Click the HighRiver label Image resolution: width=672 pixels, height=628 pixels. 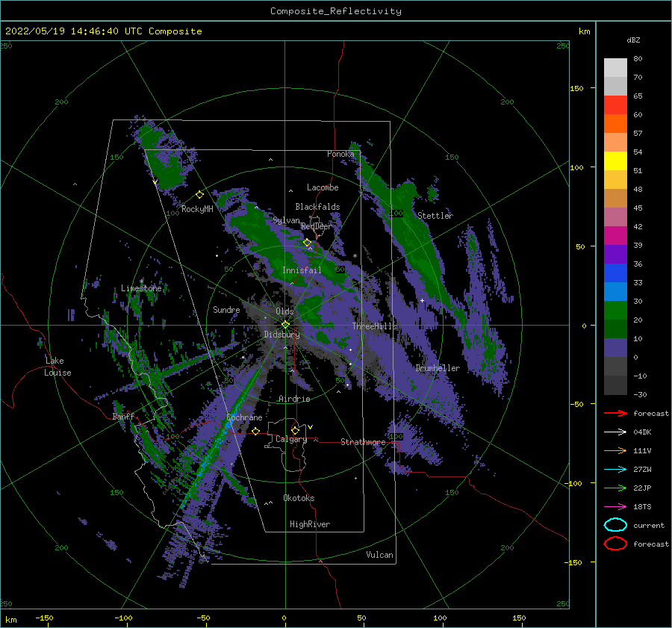click(310, 524)
